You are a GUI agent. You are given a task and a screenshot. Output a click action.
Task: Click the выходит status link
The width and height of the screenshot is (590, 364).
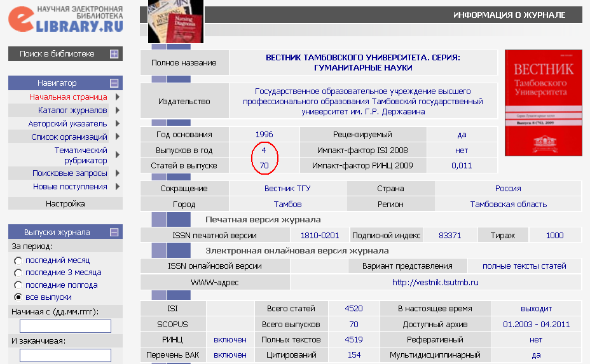coord(536,308)
